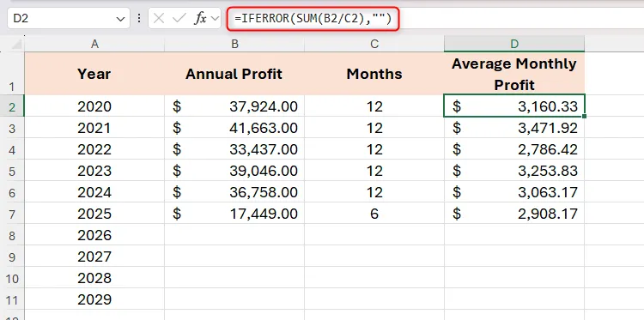
Task: Select cell containing year 2026
Action: (x=94, y=235)
